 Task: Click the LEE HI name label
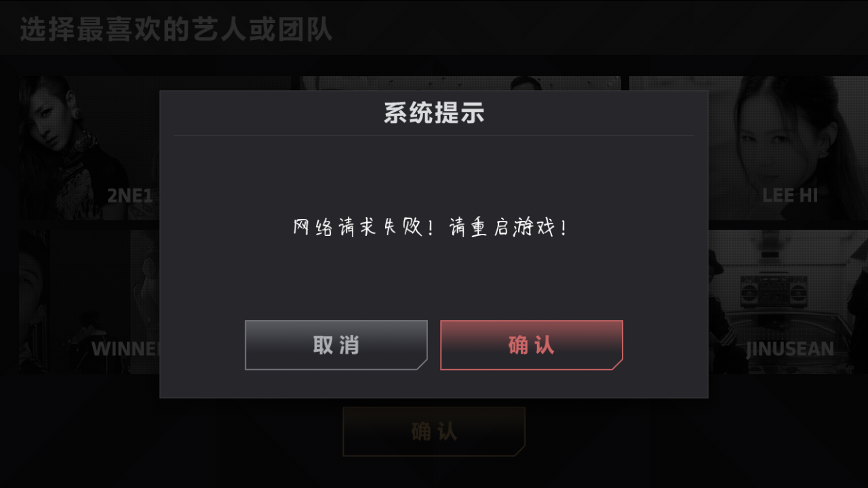point(790,195)
